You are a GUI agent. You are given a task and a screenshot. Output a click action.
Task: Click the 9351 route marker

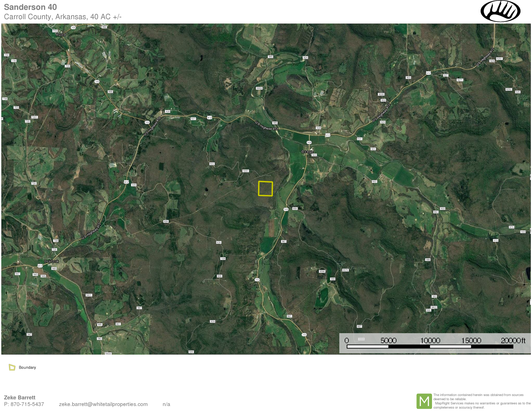coord(246,171)
